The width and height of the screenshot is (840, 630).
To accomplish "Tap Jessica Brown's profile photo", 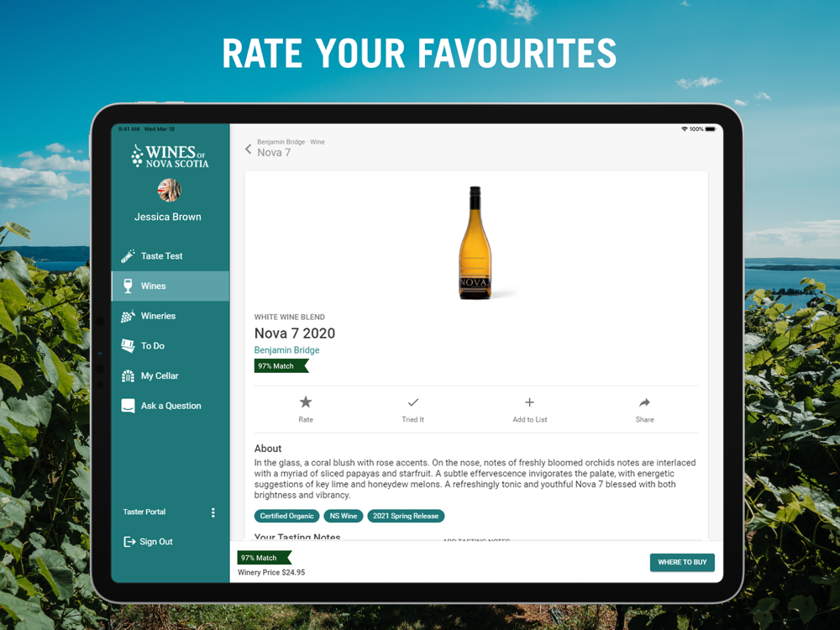I will pyautogui.click(x=170, y=190).
